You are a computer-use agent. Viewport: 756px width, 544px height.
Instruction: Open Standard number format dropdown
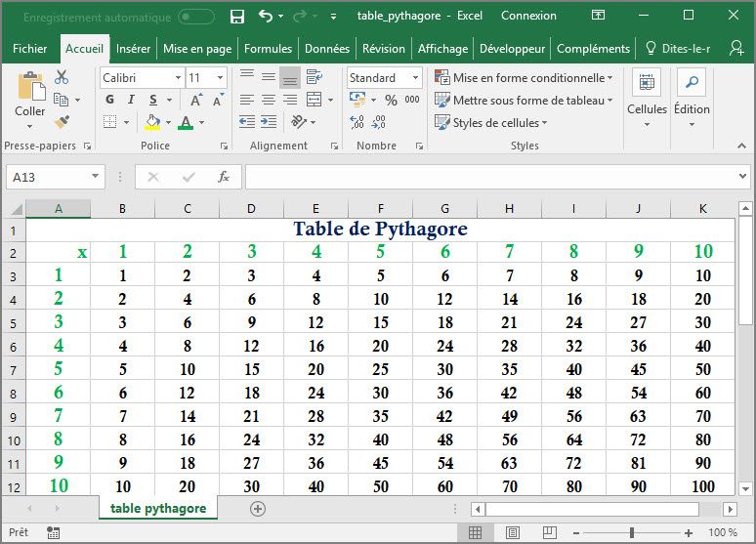[415, 78]
